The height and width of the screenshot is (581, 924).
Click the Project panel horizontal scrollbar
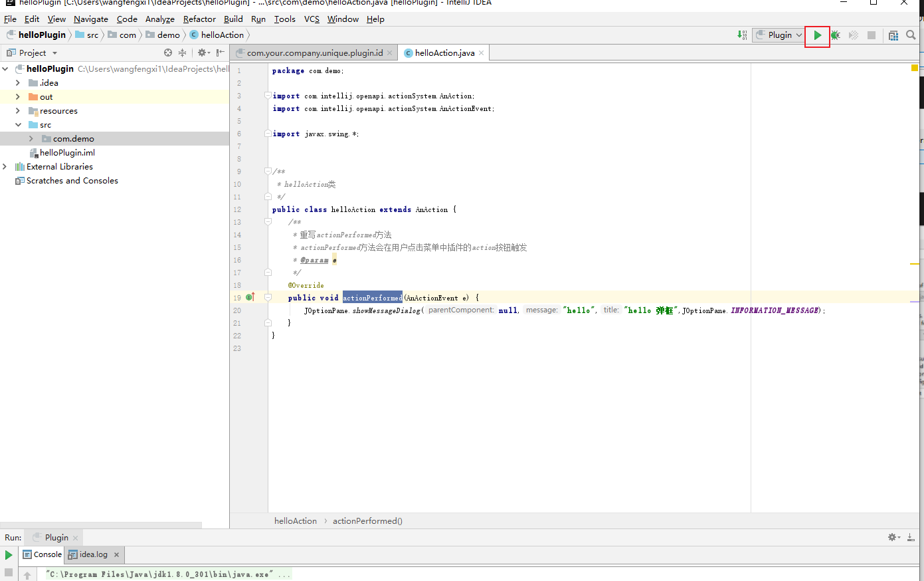[x=101, y=525]
